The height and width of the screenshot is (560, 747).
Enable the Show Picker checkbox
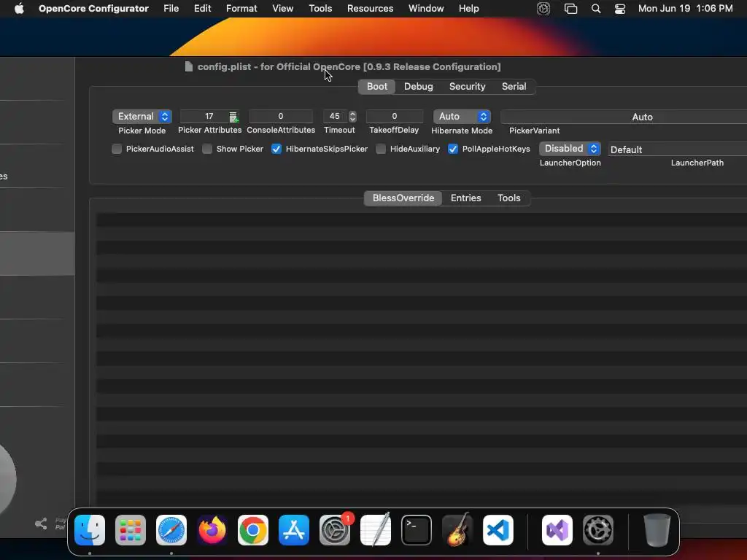pyautogui.click(x=207, y=149)
